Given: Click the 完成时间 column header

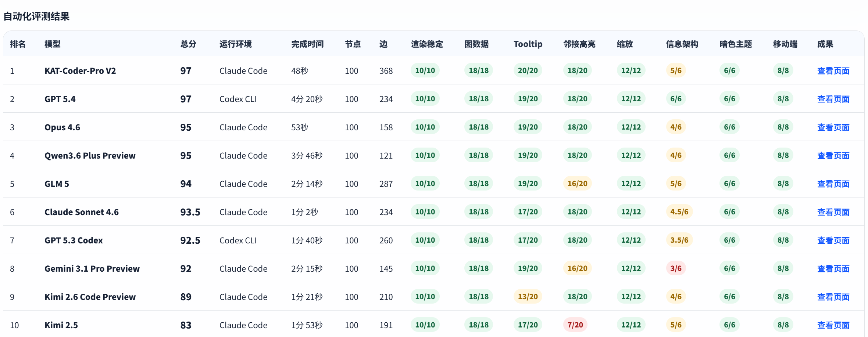Looking at the screenshot, I should point(307,44).
